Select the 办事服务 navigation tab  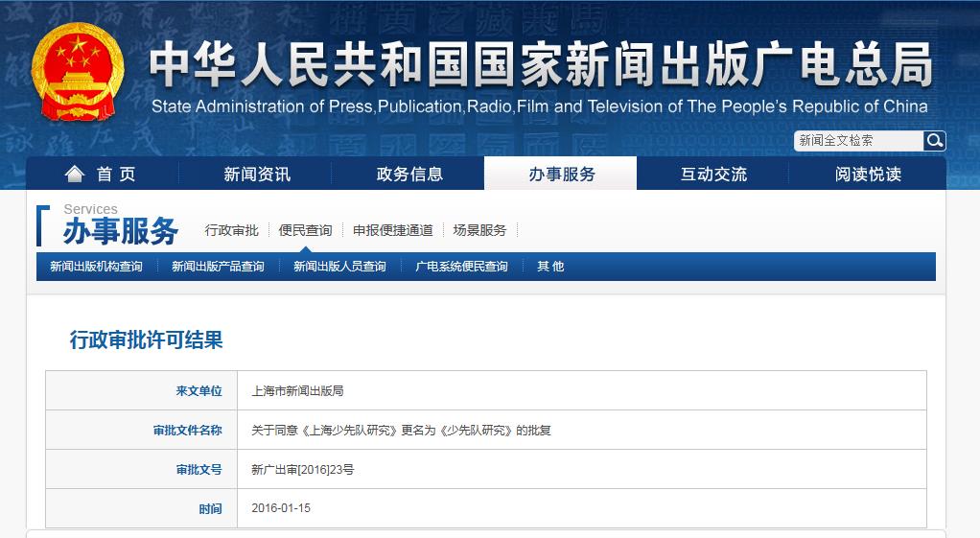click(561, 174)
